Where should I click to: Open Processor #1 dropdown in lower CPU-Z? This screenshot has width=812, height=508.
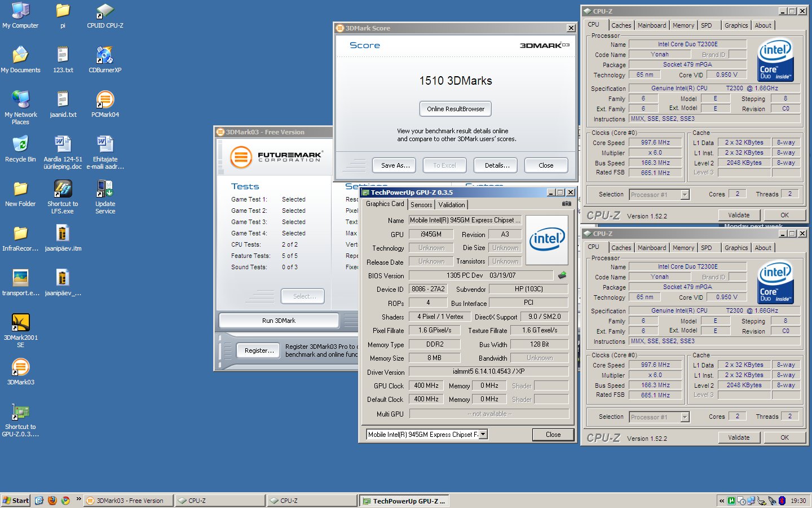click(x=685, y=417)
